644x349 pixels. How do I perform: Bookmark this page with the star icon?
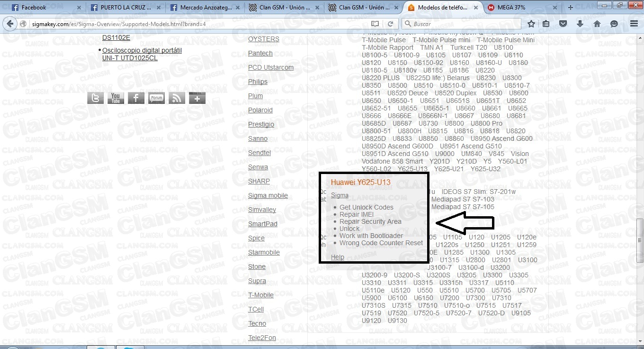(531, 24)
